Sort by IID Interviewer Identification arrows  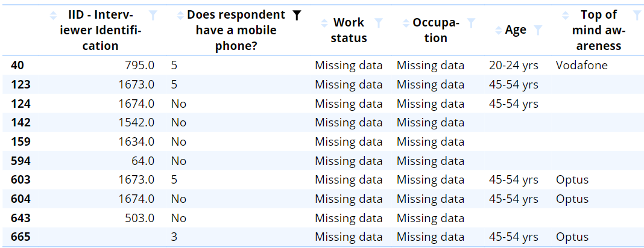tap(54, 16)
